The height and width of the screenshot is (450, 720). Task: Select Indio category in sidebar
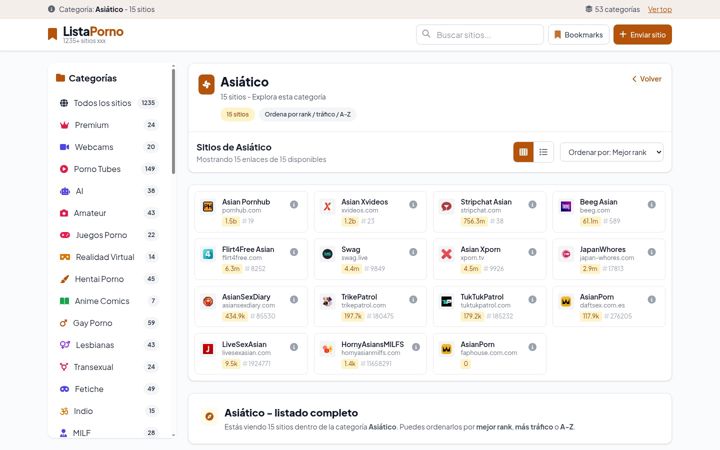(108, 411)
